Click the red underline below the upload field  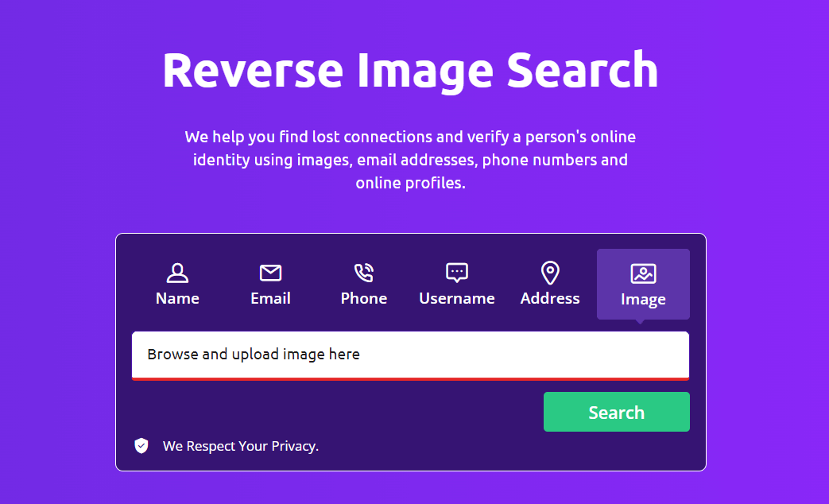(x=410, y=379)
